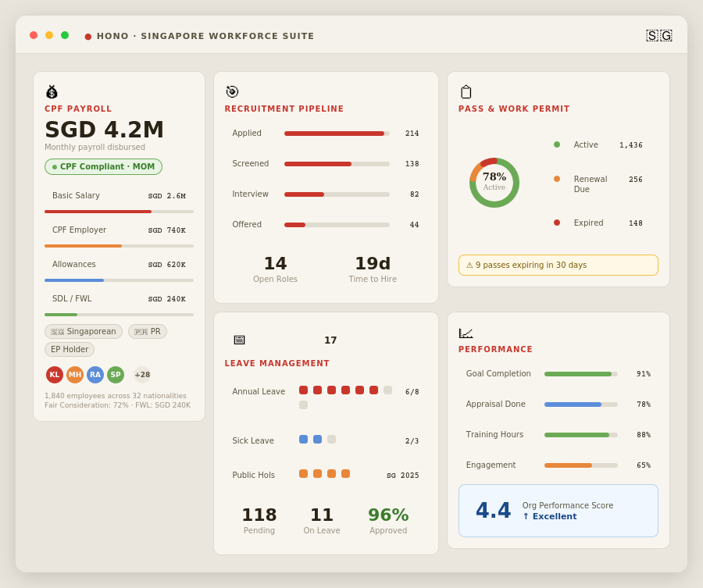The image size is (703, 588).
Task: Click the 78% Active donut chart
Action: 494,183
